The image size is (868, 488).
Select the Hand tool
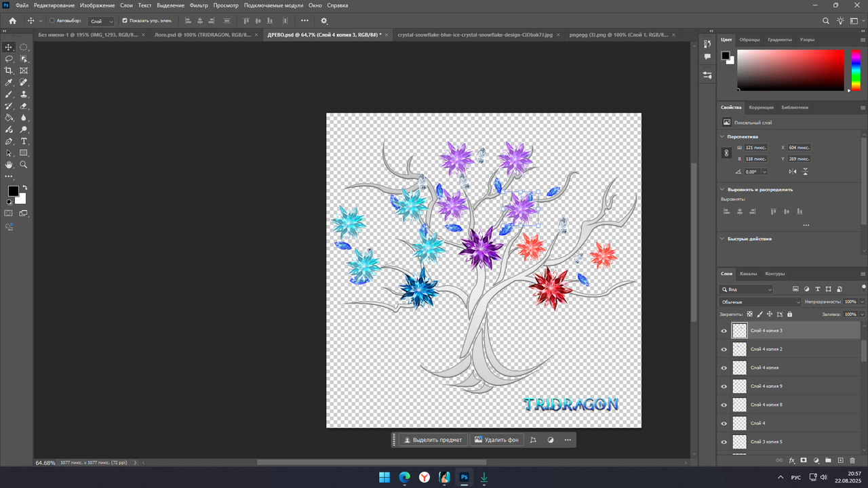point(9,165)
